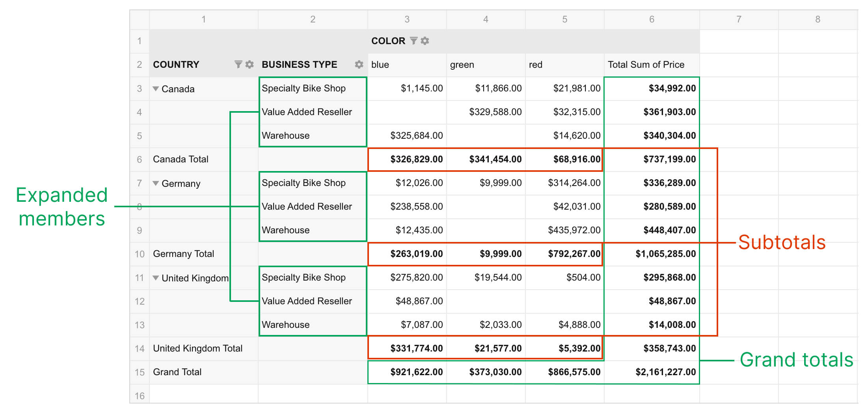Select the $1,065,285.00 Germany total cell
The image size is (868, 413).
pyautogui.click(x=652, y=254)
